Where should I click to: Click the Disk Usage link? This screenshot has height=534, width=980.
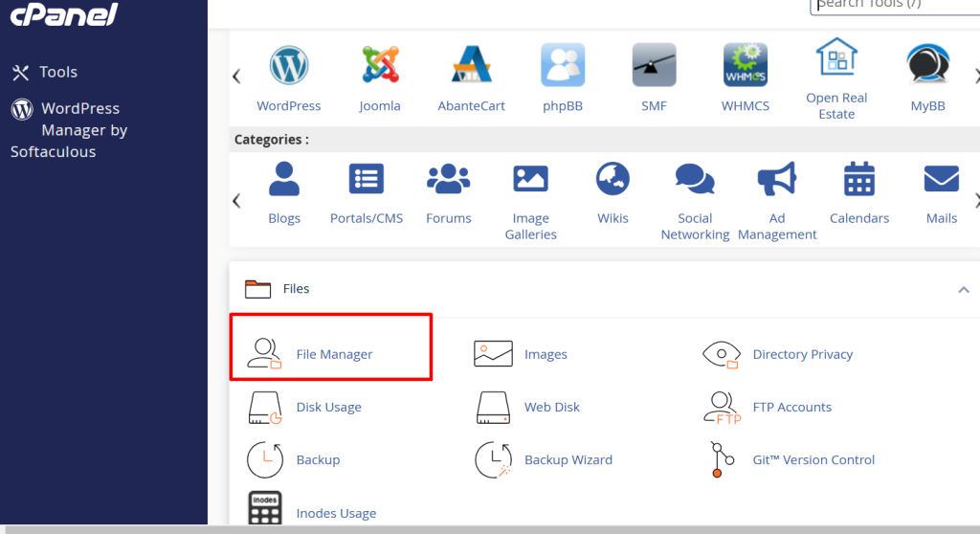pos(328,407)
